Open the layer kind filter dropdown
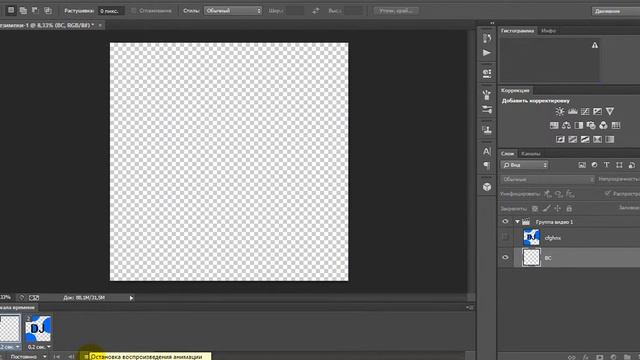This screenshot has height=360, width=640. pos(524,165)
